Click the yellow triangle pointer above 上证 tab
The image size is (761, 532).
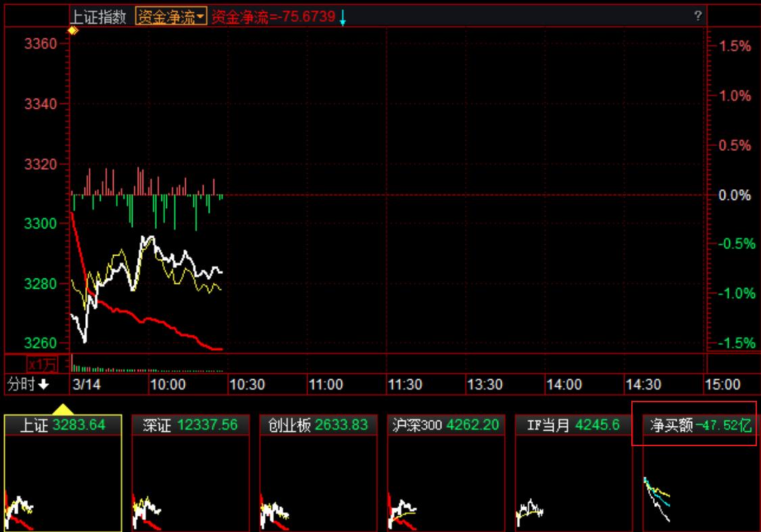click(63, 409)
